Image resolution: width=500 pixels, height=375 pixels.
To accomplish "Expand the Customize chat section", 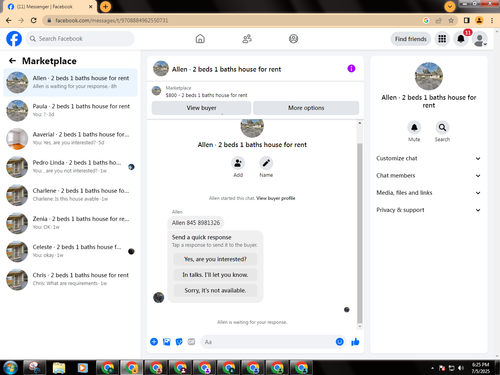I will (x=429, y=158).
